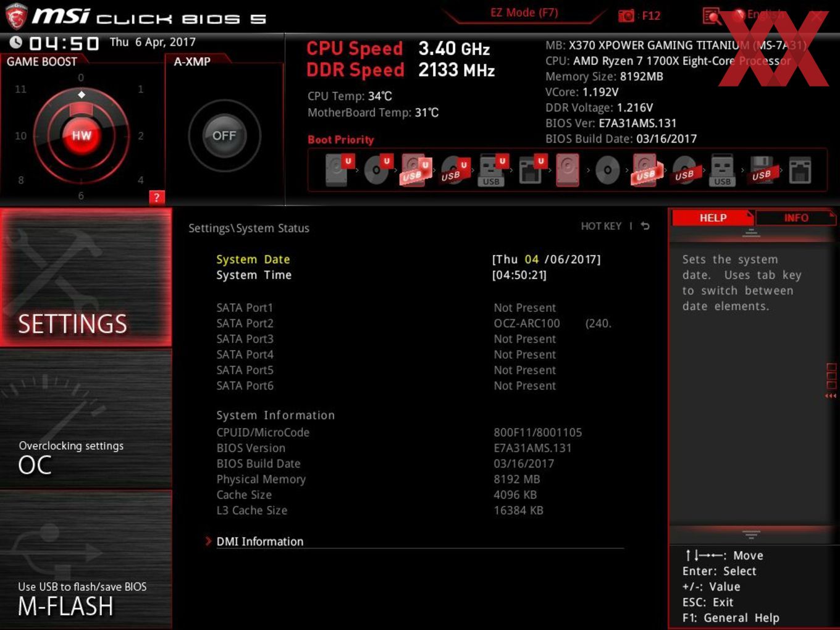Screen dimensions: 840x630
Task: Click the HOT KEY button
Action: pyautogui.click(x=601, y=226)
